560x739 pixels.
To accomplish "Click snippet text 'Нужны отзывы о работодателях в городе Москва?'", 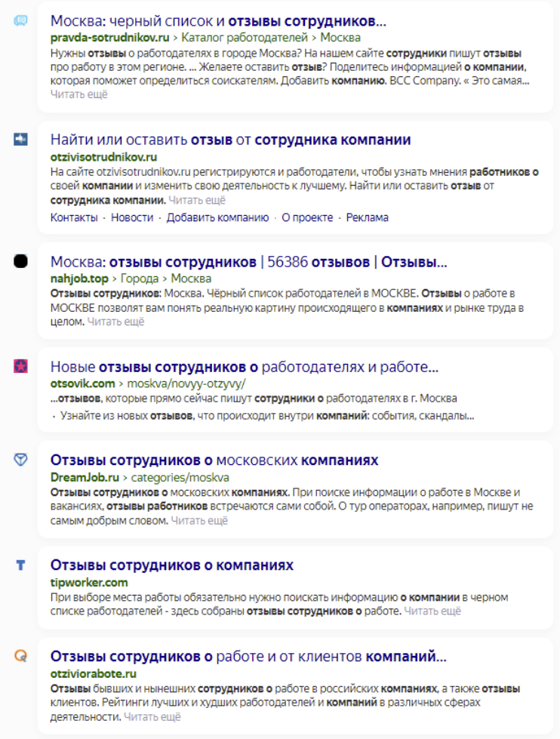I will point(175,54).
